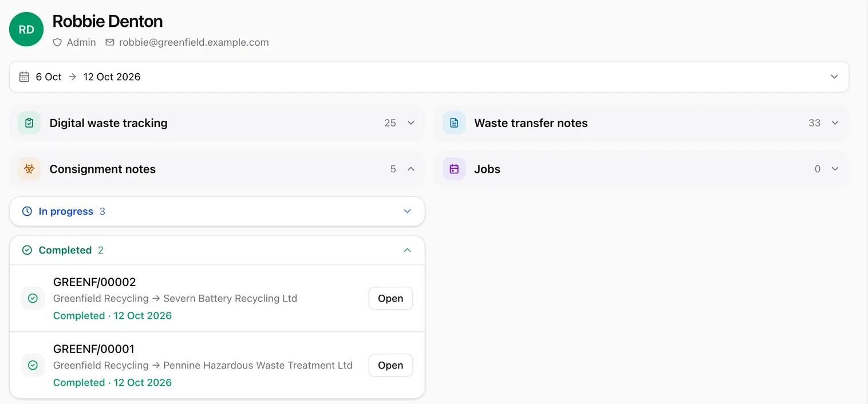Viewport: 868px width, 404px height.
Task: Click the In progress clock icon
Action: (27, 211)
